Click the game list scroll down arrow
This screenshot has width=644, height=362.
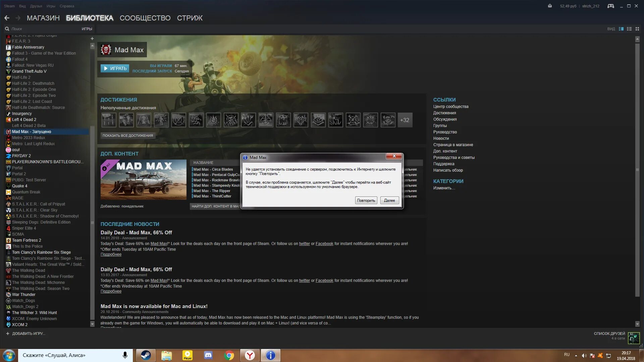click(x=92, y=324)
